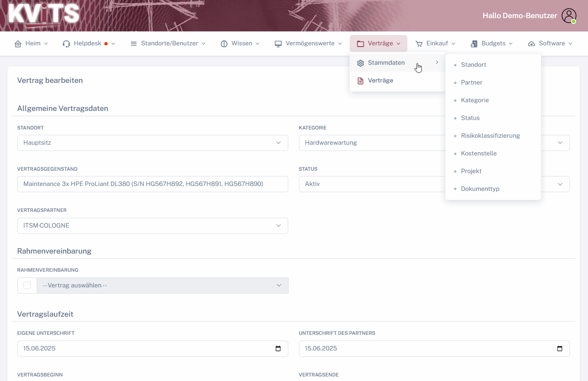Click the VERTRAGSBEGINN label
The height and width of the screenshot is (381, 588).
(40, 375)
